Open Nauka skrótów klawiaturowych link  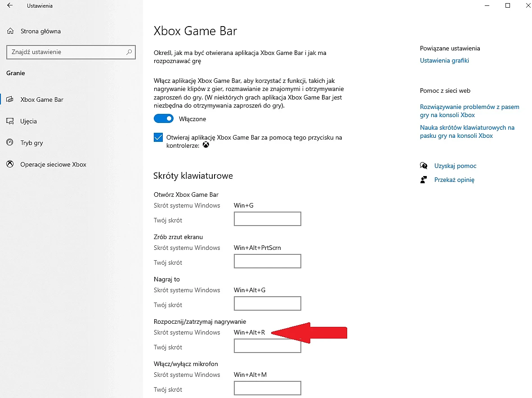467,131
